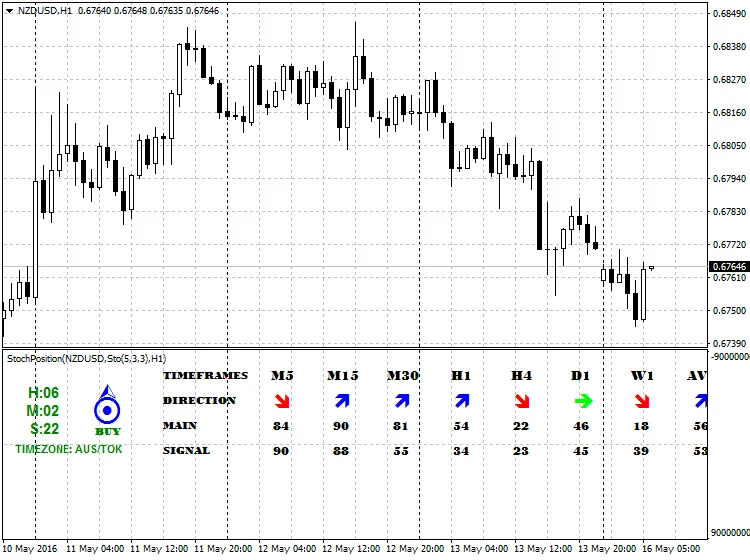Click the red down arrow under H4
This screenshot has height=560, width=750.
point(521,401)
